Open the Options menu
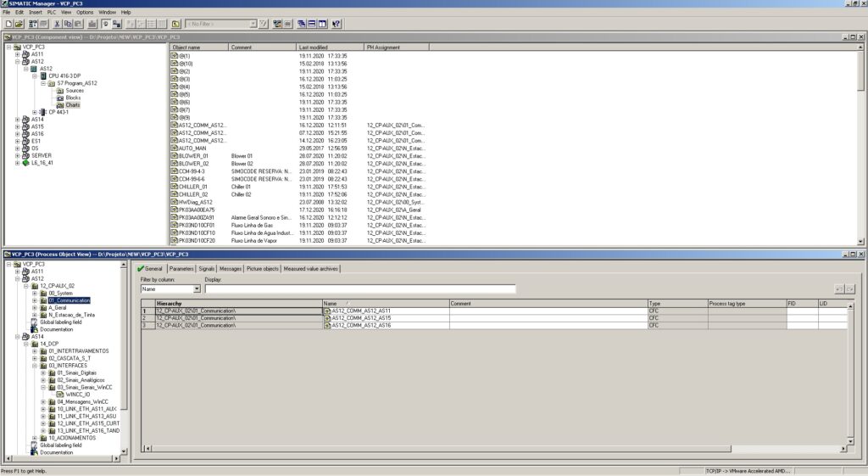This screenshot has height=476, width=868. 85,12
